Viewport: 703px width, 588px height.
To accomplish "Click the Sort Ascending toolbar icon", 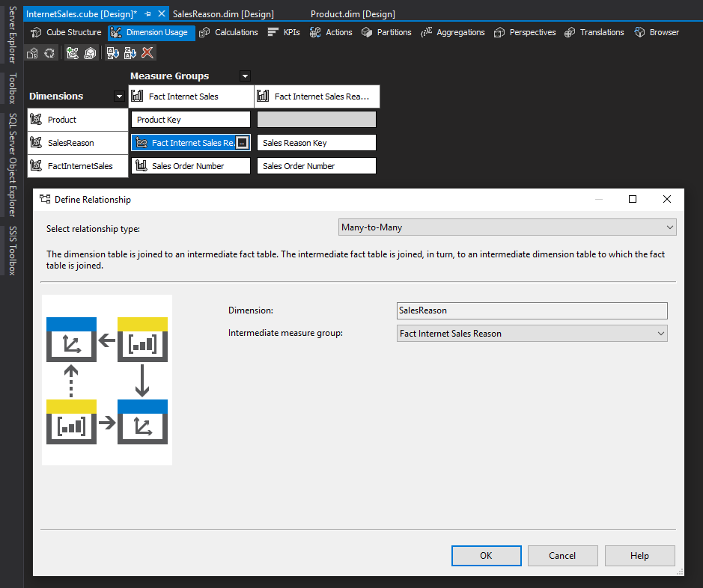I will point(112,53).
